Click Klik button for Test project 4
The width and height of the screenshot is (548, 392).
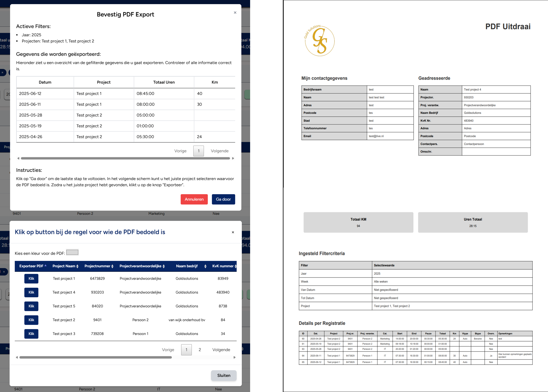pyautogui.click(x=31, y=292)
